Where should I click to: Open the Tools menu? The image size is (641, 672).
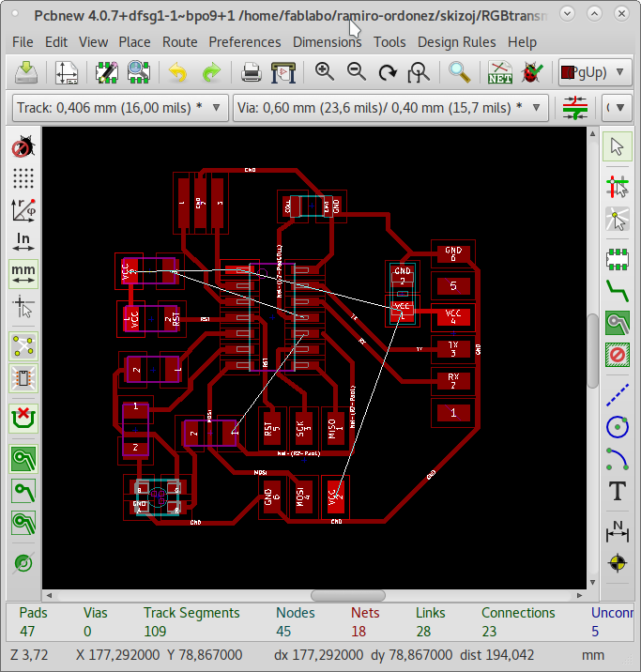389,42
